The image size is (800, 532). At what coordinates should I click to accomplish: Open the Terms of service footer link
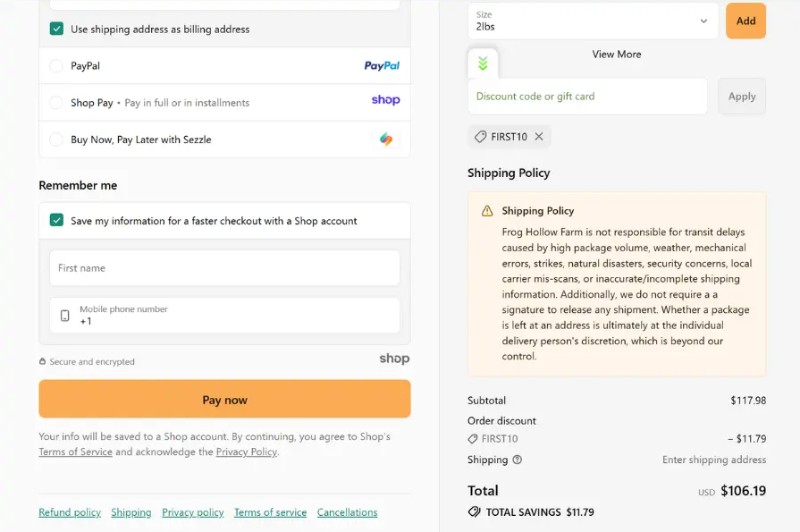(x=270, y=512)
